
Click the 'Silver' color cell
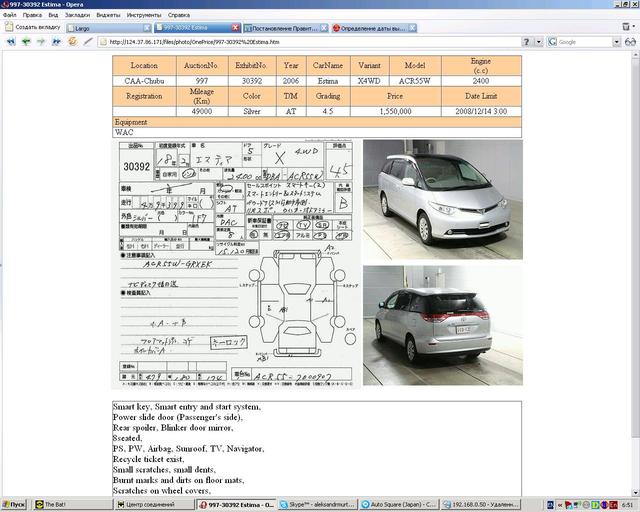pos(252,111)
